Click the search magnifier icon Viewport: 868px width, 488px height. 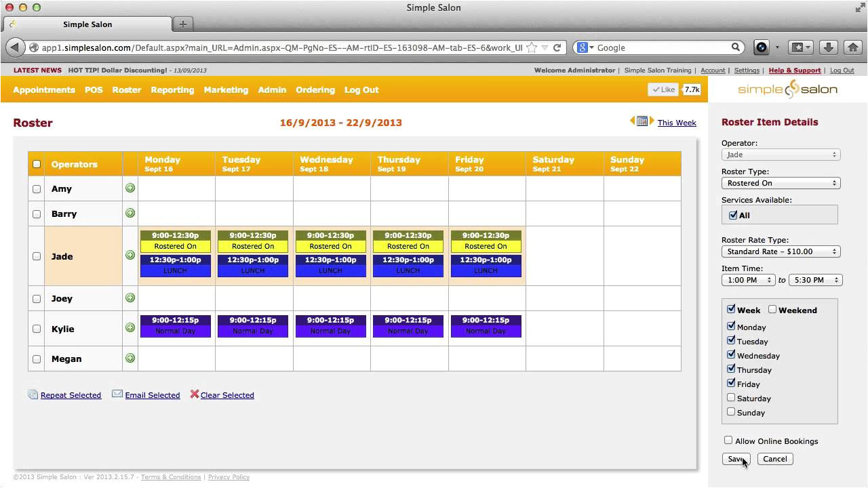pyautogui.click(x=735, y=47)
